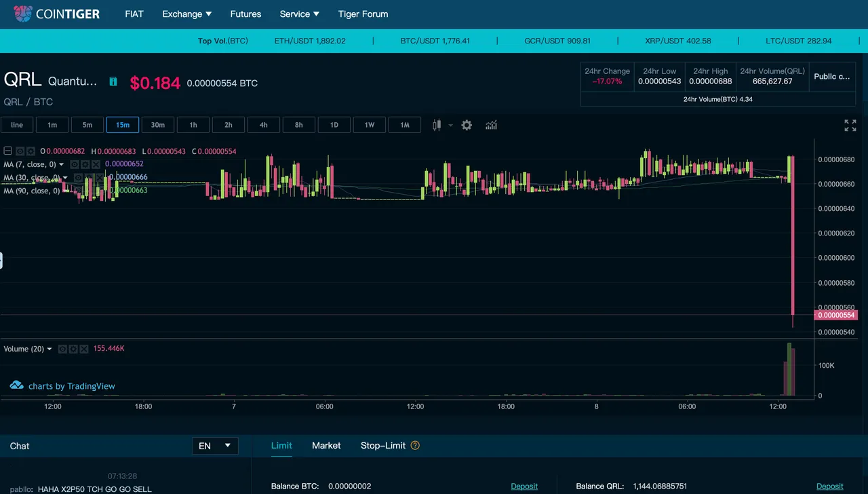Screen dimensions: 868x494
Task: Expand the Service menu
Action: coord(299,14)
